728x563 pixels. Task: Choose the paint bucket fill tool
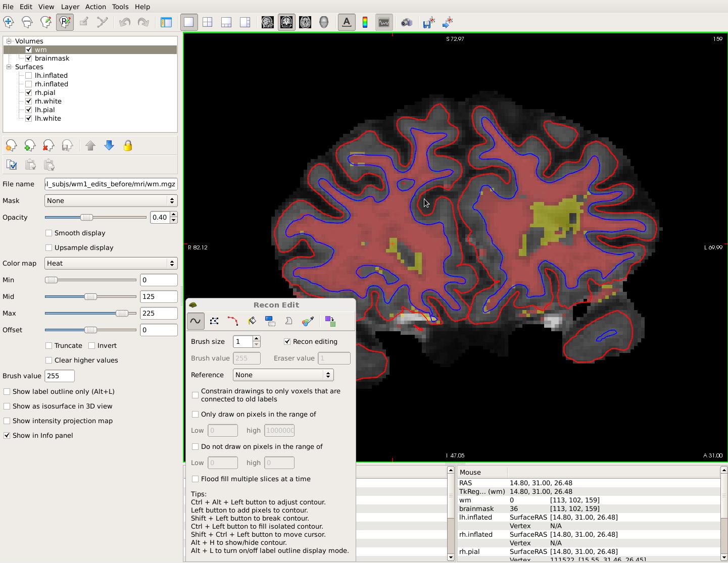click(x=252, y=321)
